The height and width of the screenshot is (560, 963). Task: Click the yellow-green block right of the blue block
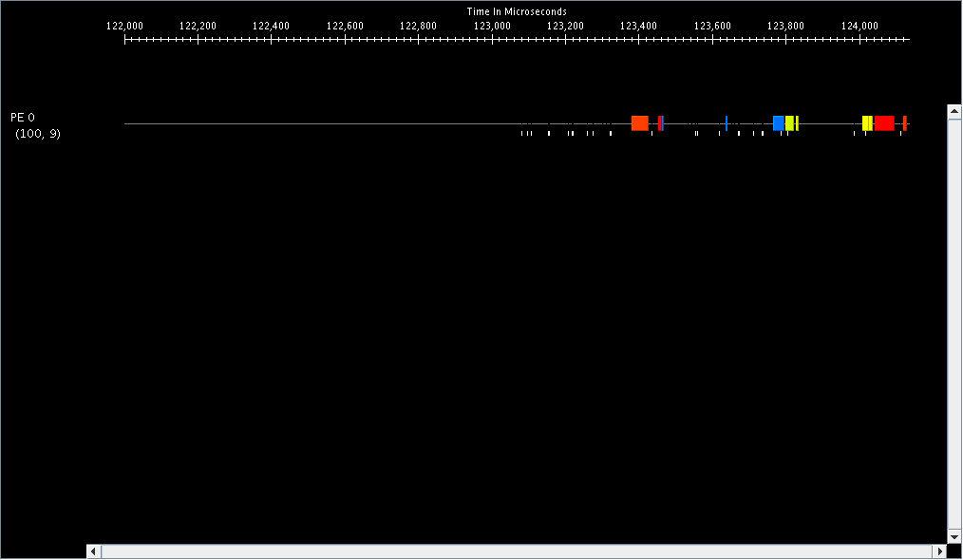(x=790, y=123)
